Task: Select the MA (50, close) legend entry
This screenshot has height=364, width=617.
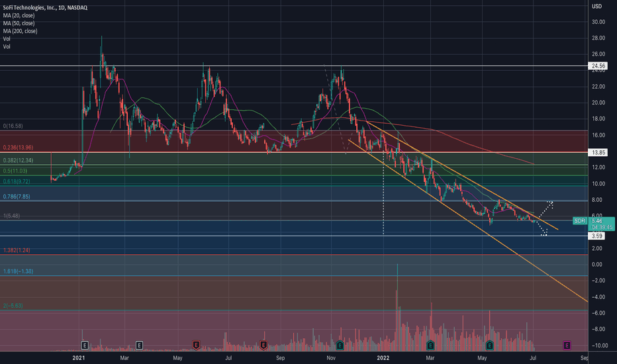Action: tap(19, 23)
